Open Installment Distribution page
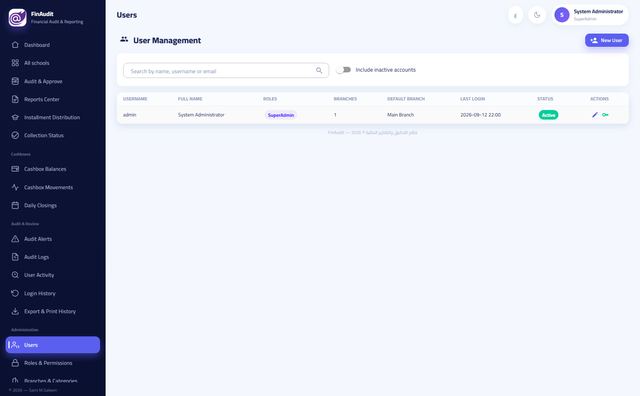The width and height of the screenshot is (640, 396). (x=53, y=117)
